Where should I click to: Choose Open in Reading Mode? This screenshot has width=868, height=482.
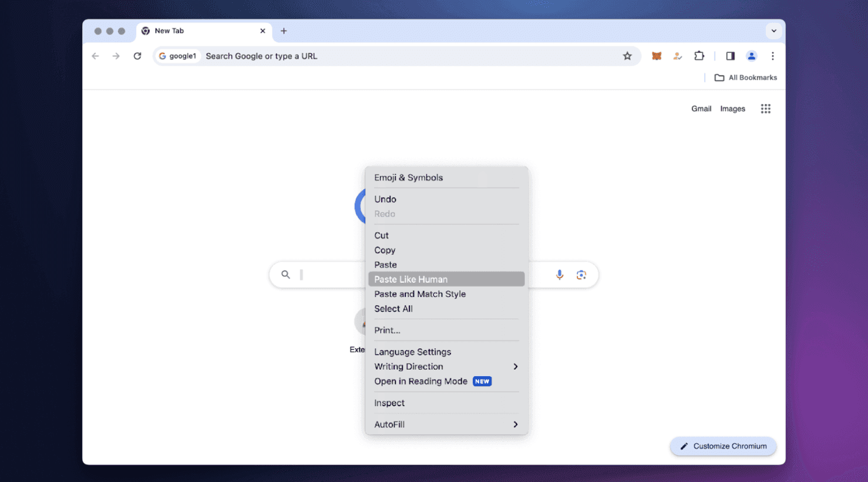[421, 381]
